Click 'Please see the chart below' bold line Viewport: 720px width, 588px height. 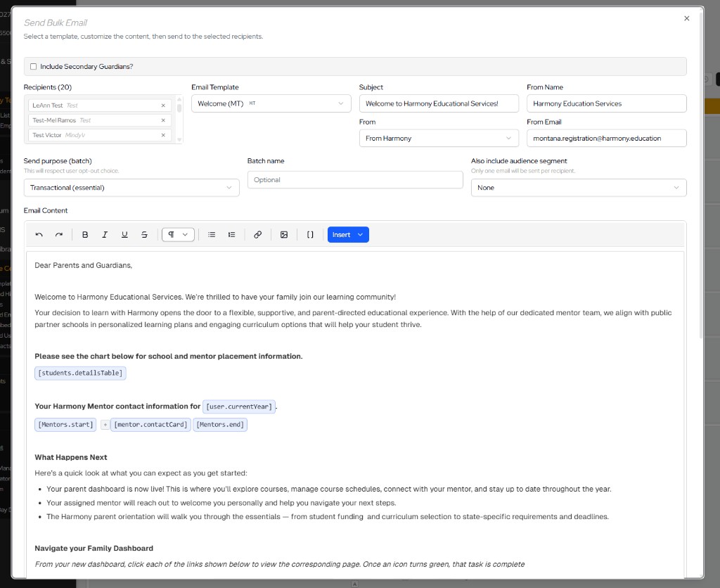(x=169, y=357)
